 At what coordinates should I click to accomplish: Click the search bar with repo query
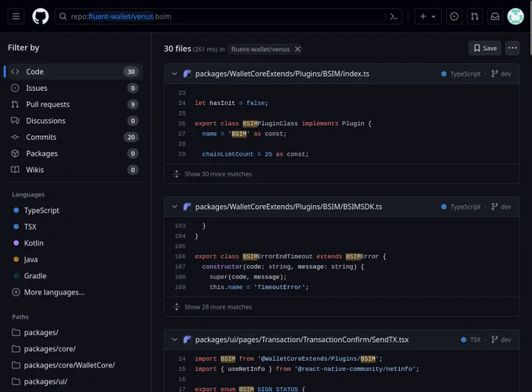coord(228,16)
